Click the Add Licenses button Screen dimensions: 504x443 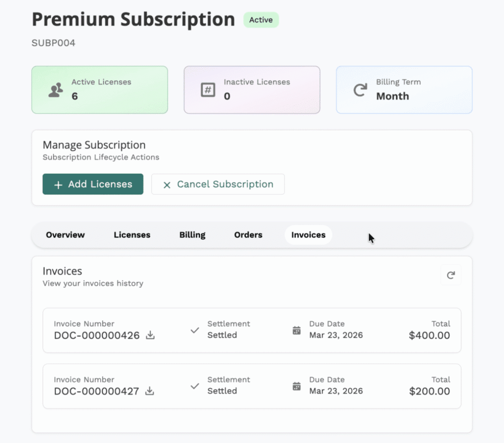(x=93, y=184)
